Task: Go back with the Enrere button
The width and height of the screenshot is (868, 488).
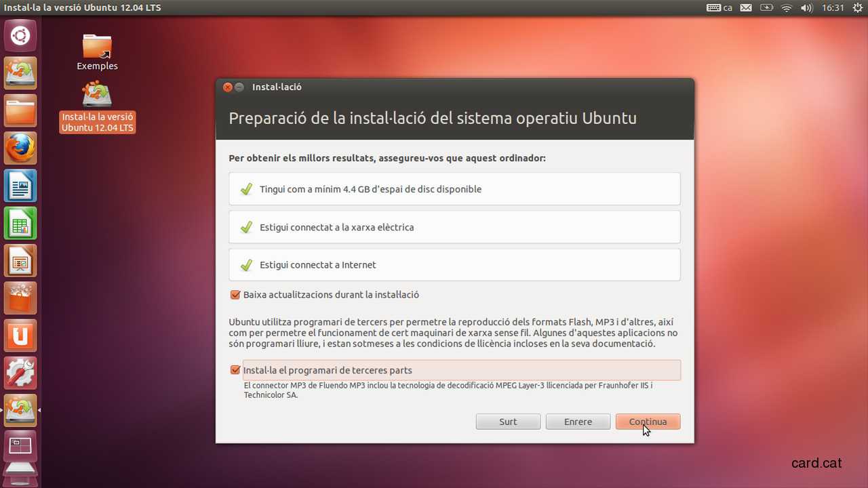Action: [x=578, y=422]
